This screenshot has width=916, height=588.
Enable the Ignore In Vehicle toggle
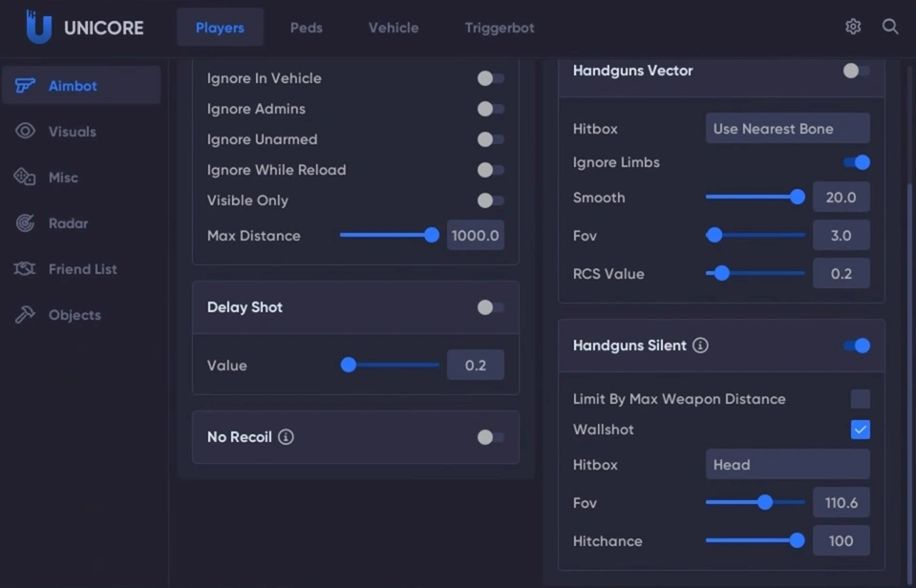coord(490,78)
